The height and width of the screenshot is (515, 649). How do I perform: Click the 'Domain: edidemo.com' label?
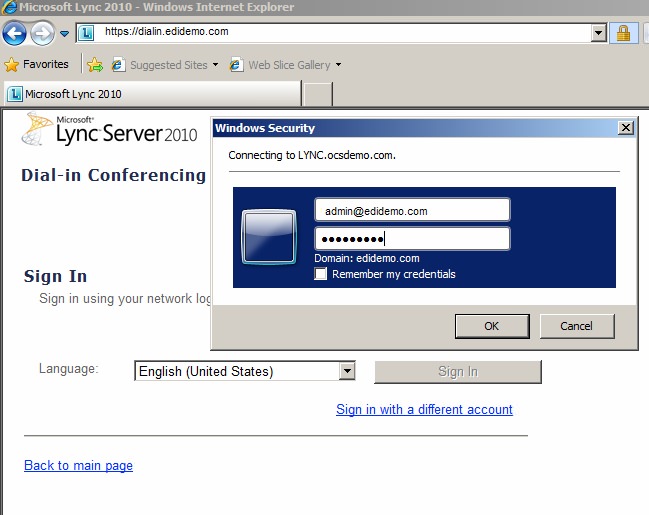tap(367, 258)
